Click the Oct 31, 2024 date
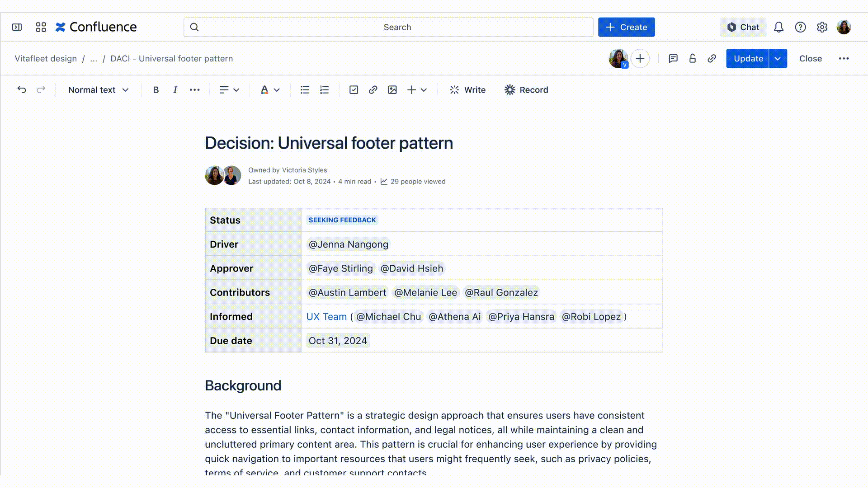This screenshot has height=488, width=868. [338, 340]
